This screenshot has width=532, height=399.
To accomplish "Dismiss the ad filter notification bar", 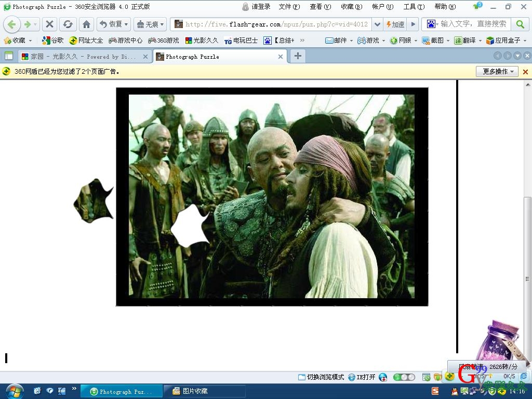I will pyautogui.click(x=525, y=72).
